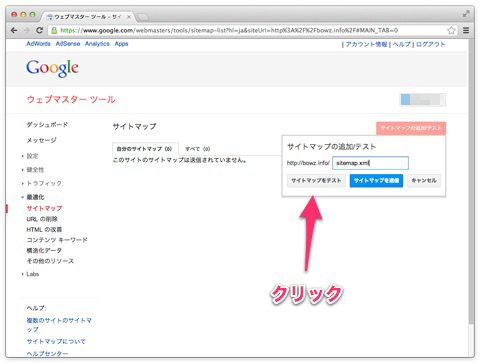The image size is (480, 363).
Task: Select HTML の改善 in sidebar
Action: click(x=44, y=230)
